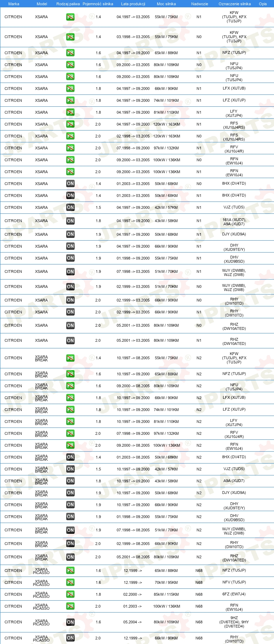Click the '03.1998 -> 03.2005' production date cell
Image resolution: width=274 pixels, height=644 pixels.
click(x=133, y=37)
